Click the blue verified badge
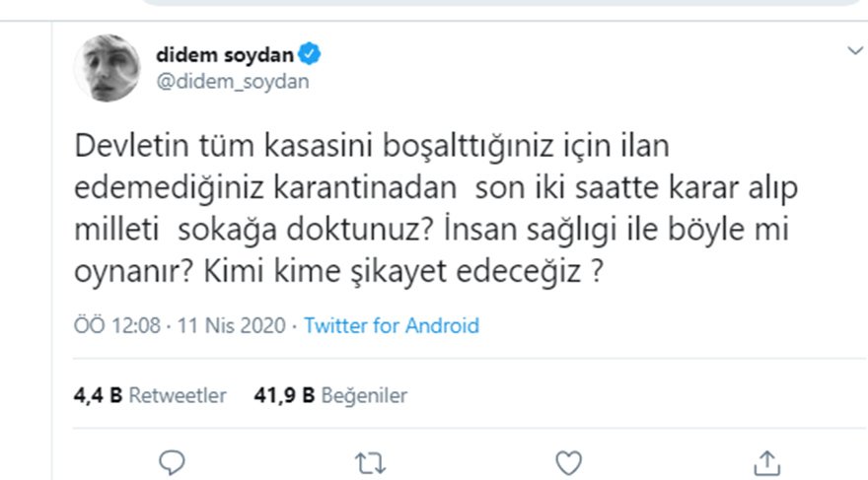The width and height of the screenshot is (868, 480). pyautogui.click(x=308, y=53)
